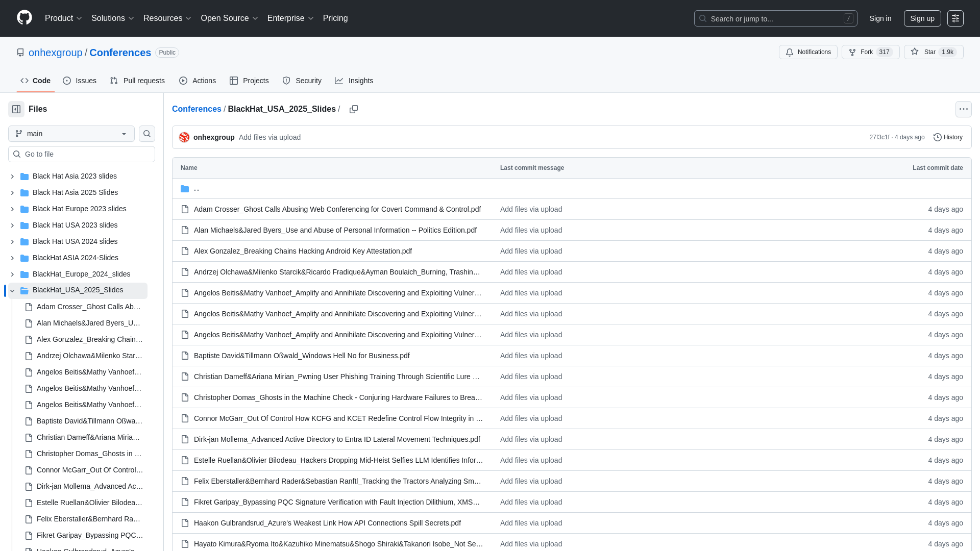Viewport: 980px width, 551px height.
Task: Select Andrzej Olchawa&Milenko Starcik in sidebar tree
Action: pyautogui.click(x=89, y=356)
